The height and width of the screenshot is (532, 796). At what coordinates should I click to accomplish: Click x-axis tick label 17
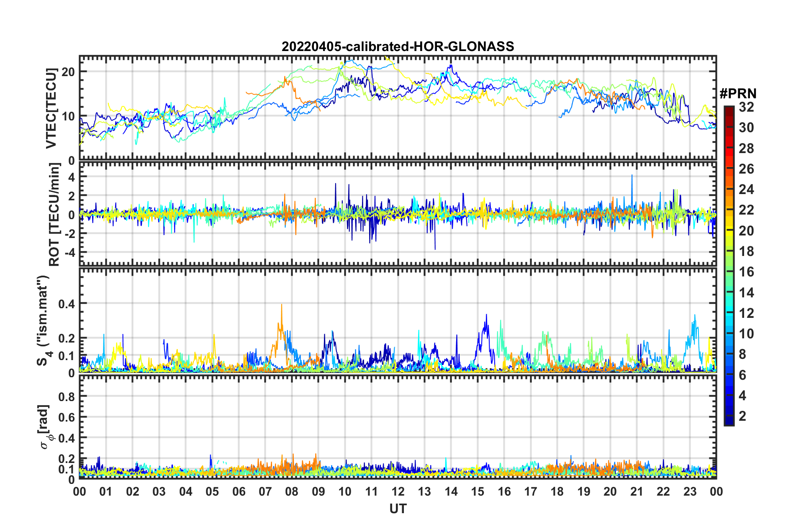pos(531,491)
